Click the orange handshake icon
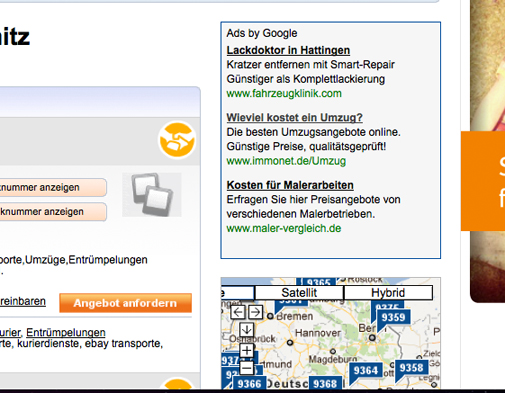 [x=177, y=140]
